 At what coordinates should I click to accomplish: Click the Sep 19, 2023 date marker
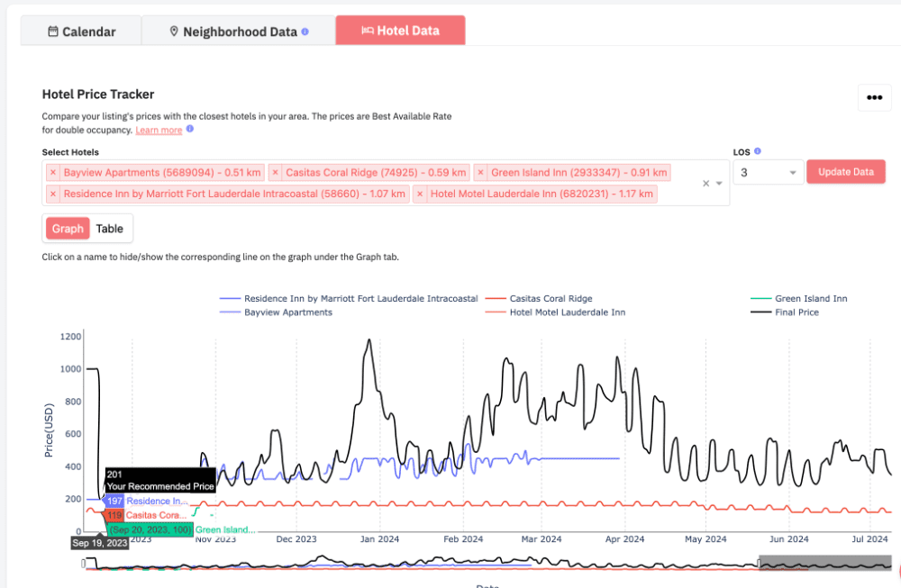coord(99,543)
